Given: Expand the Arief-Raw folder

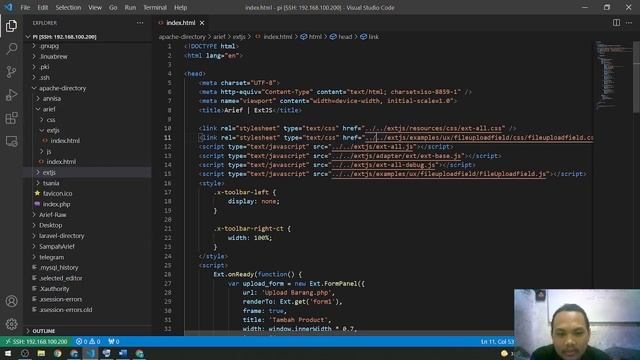Looking at the screenshot, I should click(52, 214).
